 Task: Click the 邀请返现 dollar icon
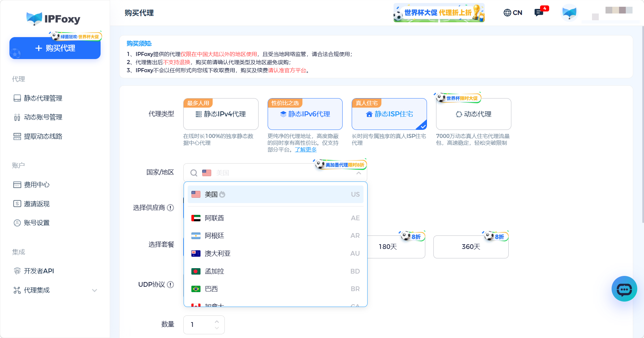[x=17, y=204]
